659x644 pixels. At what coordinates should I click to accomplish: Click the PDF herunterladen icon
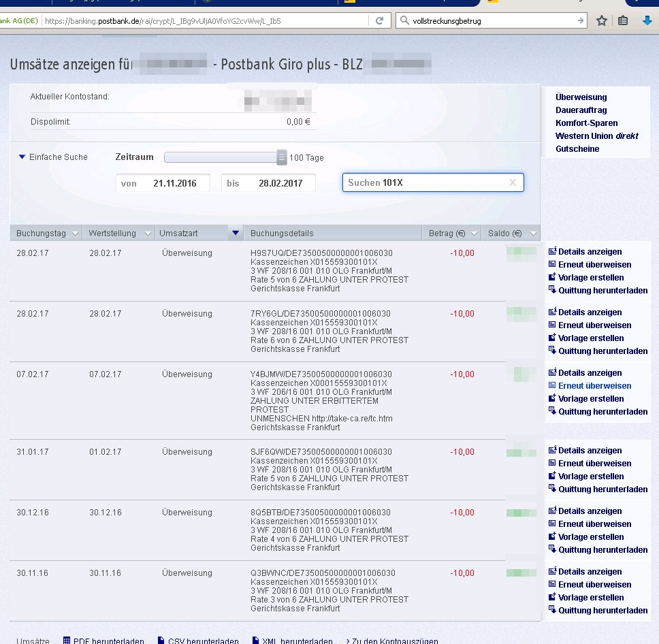(x=67, y=641)
